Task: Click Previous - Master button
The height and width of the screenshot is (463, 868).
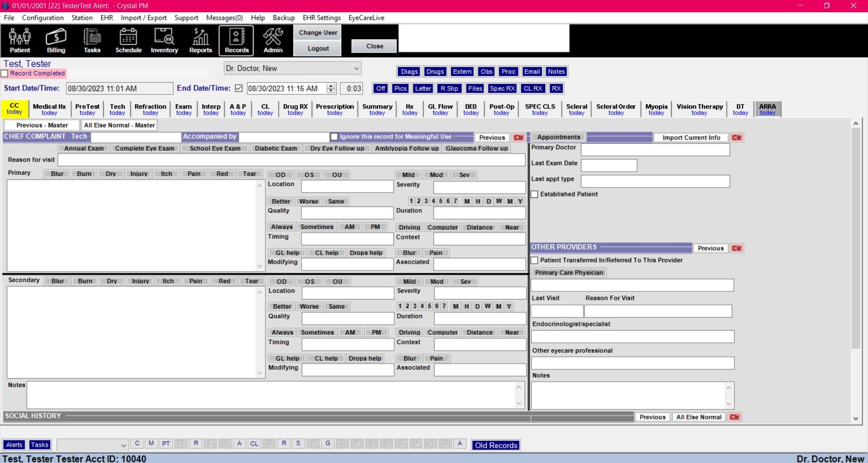Action: [42, 125]
